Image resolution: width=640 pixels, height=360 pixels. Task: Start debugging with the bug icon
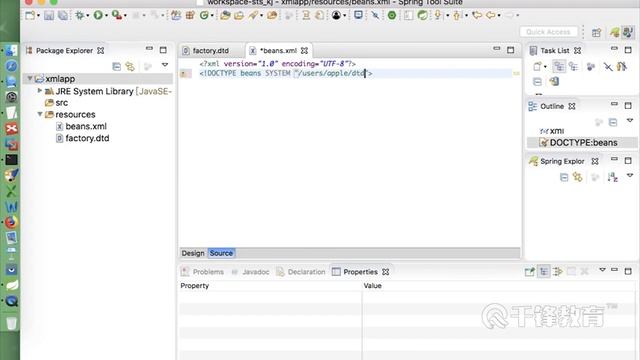click(x=80, y=16)
